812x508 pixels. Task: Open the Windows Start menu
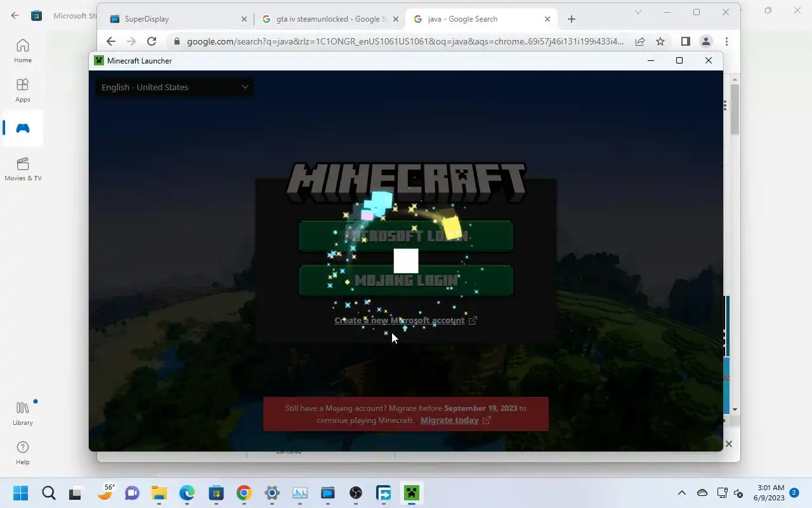click(20, 493)
